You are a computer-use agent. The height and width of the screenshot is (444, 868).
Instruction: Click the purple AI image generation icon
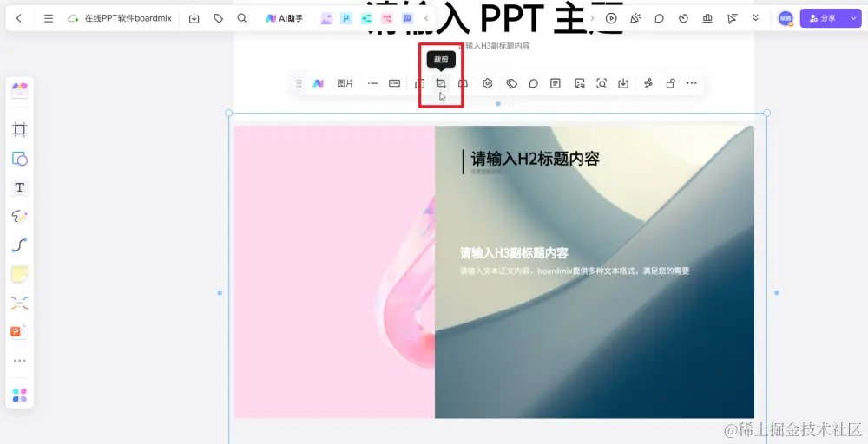(326, 19)
